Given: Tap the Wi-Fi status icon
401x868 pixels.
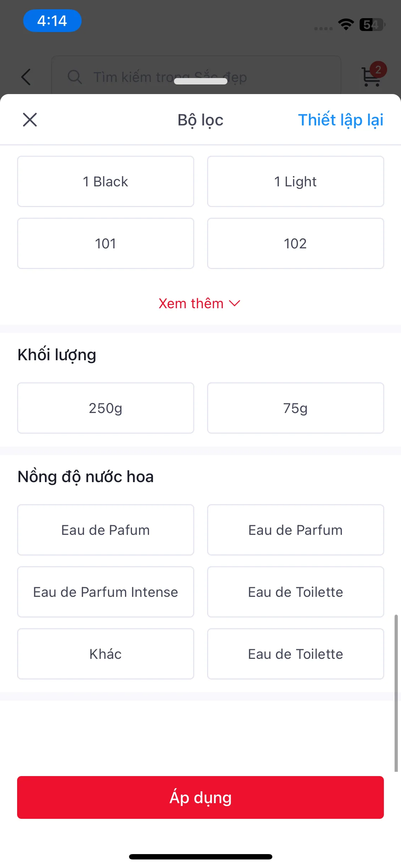Looking at the screenshot, I should [346, 24].
